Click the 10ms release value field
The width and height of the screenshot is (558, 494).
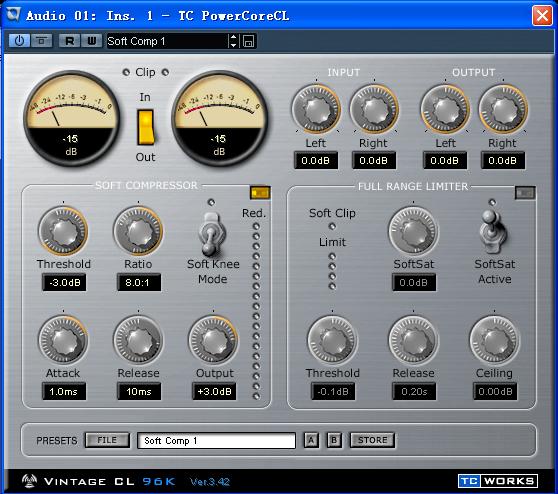pyautogui.click(x=139, y=391)
